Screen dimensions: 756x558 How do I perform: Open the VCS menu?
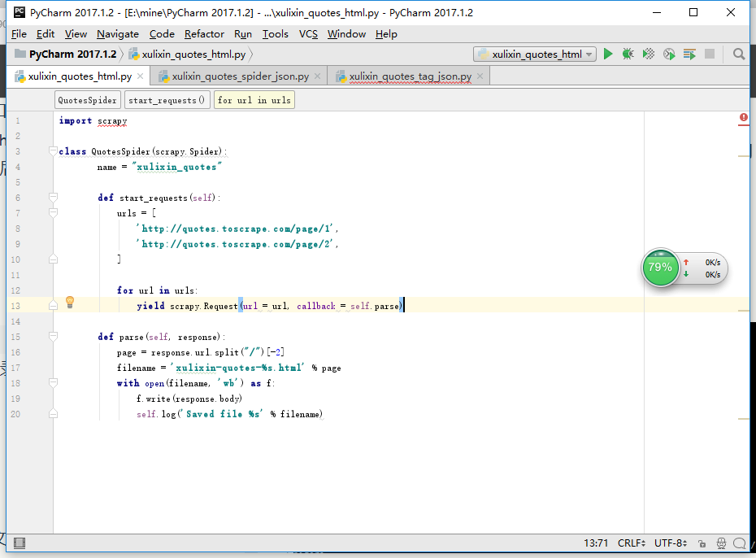point(308,34)
